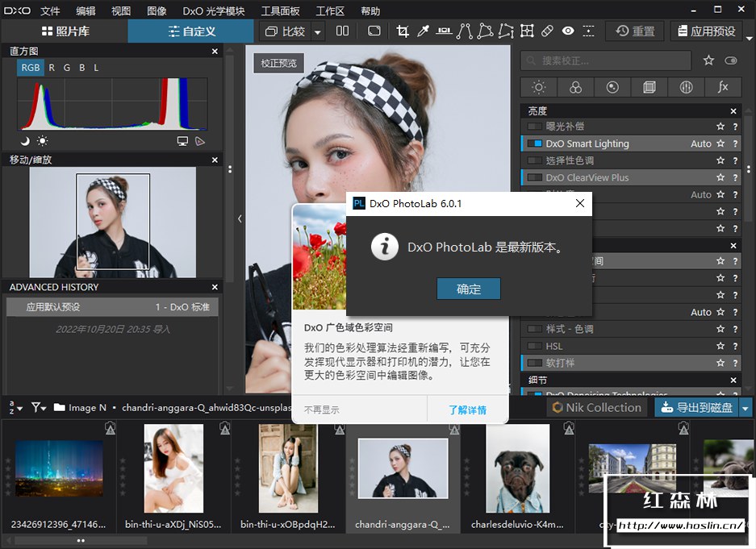756x549 pixels.
Task: Open the Compare dropdown arrow
Action: click(318, 32)
